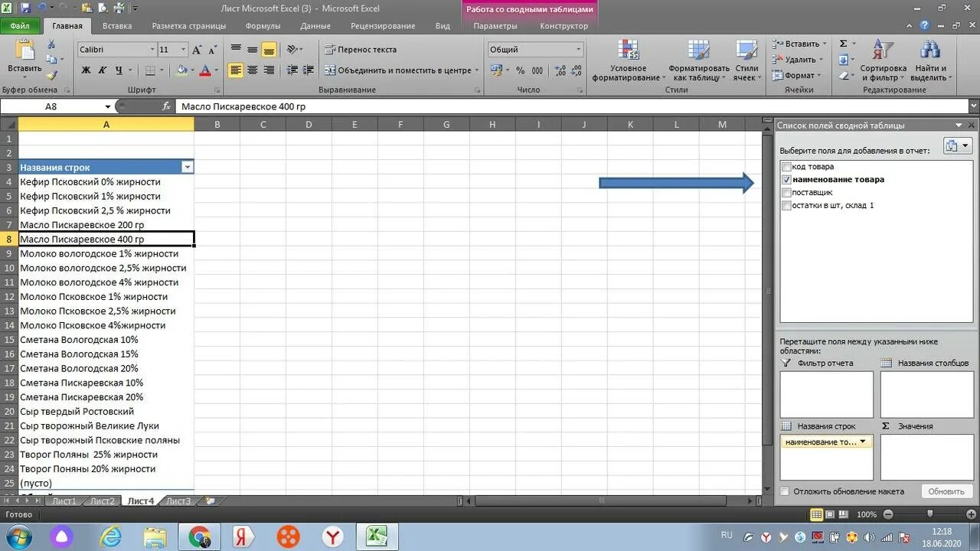The width and height of the screenshot is (980, 551).
Task: Switch to sheet tab Лист2
Action: (102, 501)
